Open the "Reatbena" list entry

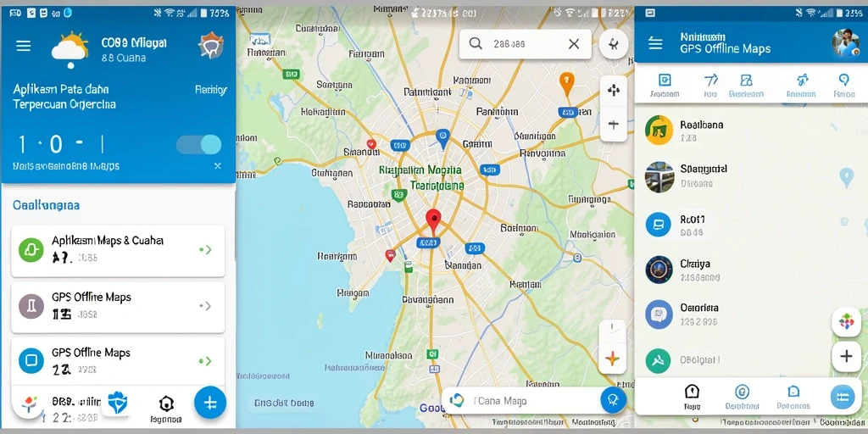(737, 131)
